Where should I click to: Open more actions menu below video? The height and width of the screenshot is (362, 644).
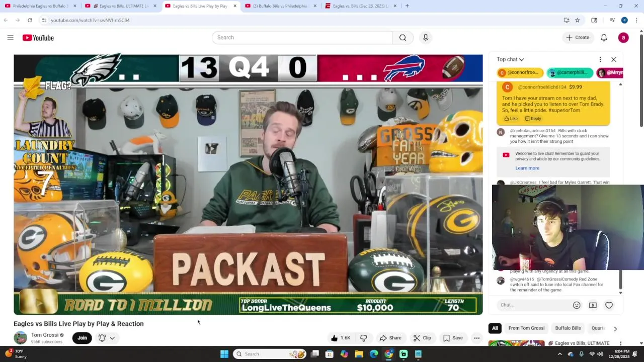(476, 338)
